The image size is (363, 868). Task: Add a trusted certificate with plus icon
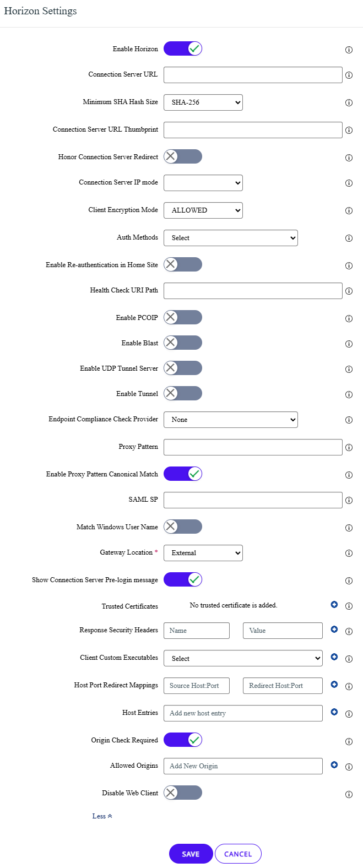tap(334, 605)
